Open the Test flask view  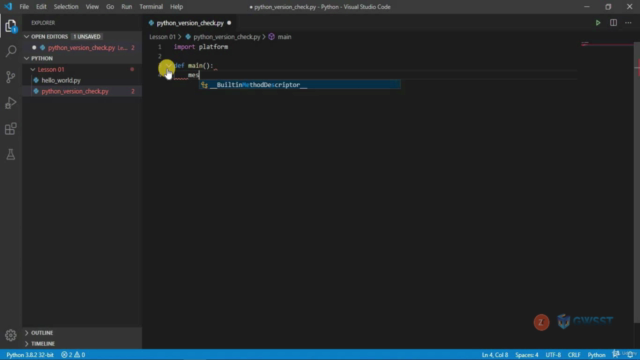[11, 154]
